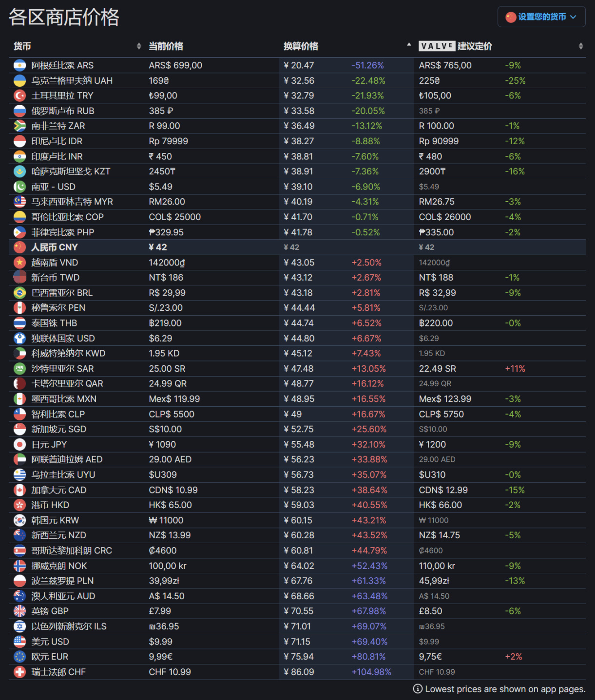
Task: Open the 设置您的货币 currency dropdown
Action: (541, 17)
